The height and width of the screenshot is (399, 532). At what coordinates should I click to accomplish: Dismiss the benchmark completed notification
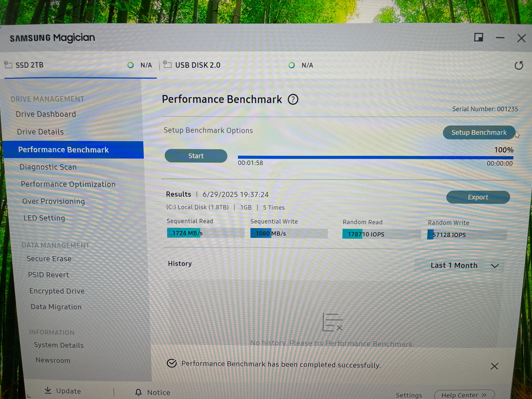coord(494,366)
